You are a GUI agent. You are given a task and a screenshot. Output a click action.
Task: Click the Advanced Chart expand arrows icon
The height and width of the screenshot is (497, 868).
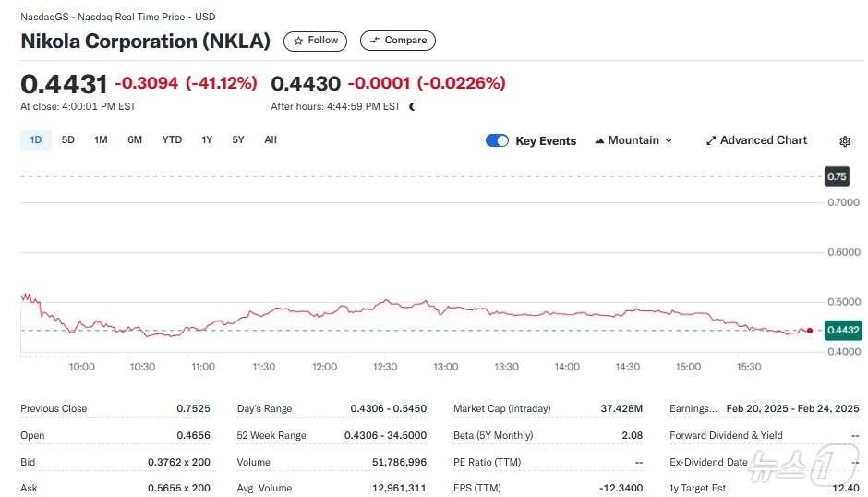711,140
